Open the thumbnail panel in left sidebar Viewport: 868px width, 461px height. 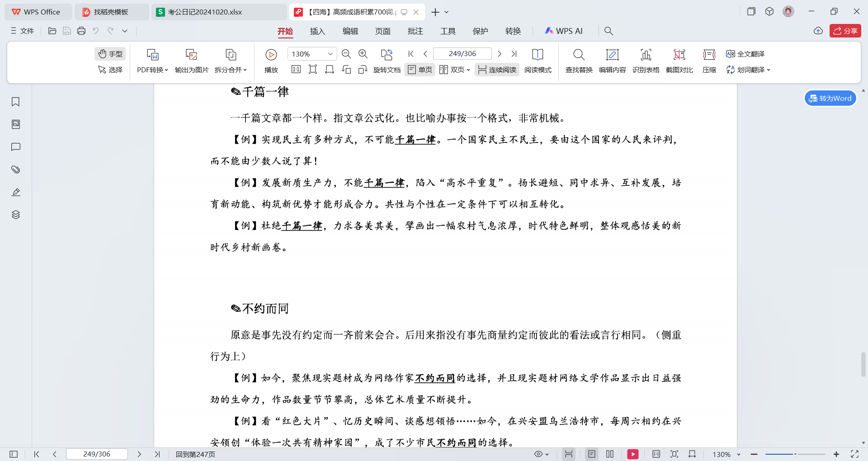16,124
